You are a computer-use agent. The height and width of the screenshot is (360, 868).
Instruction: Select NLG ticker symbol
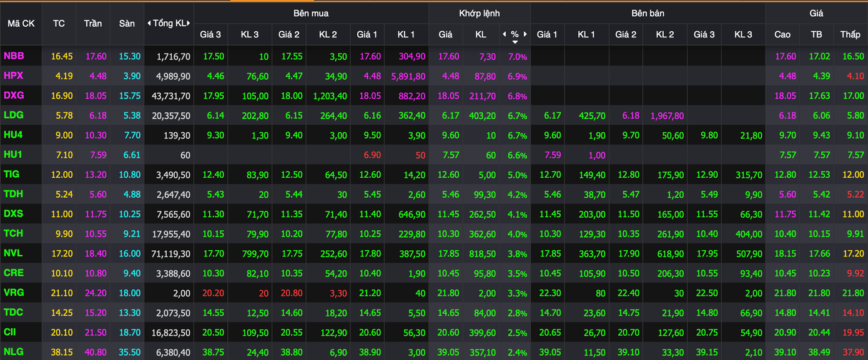coord(13,352)
